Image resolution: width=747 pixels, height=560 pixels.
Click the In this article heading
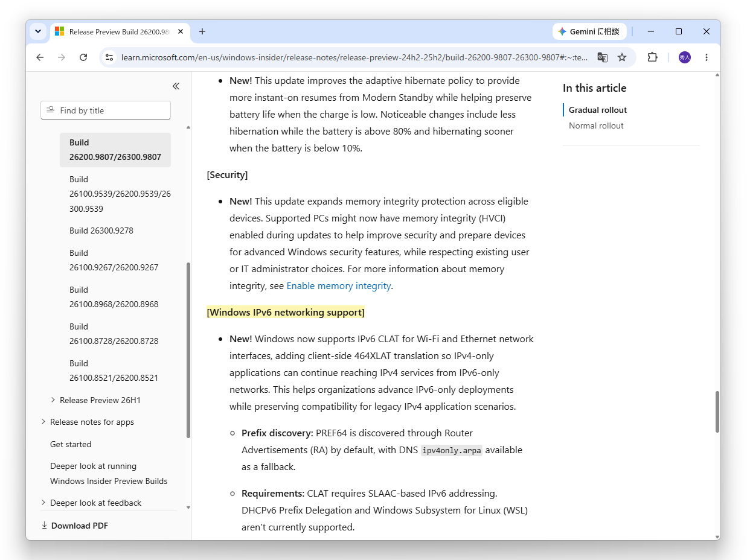(594, 88)
